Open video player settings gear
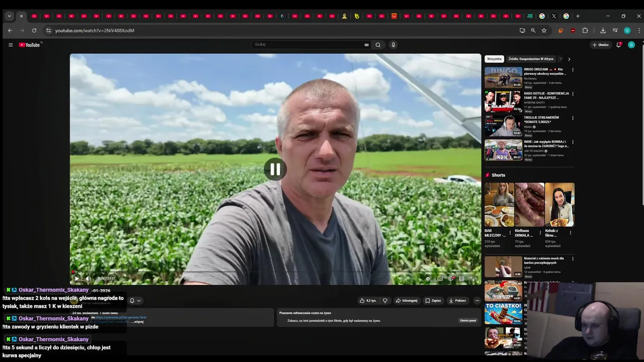The image size is (644, 362). (x=451, y=279)
